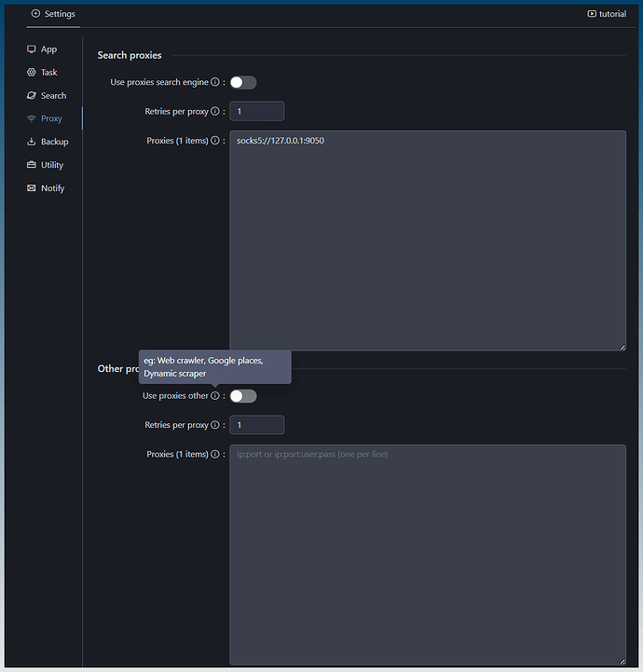Image resolution: width=643 pixels, height=672 pixels.
Task: Click info icon beside Other proxies list label
Action: tap(215, 454)
